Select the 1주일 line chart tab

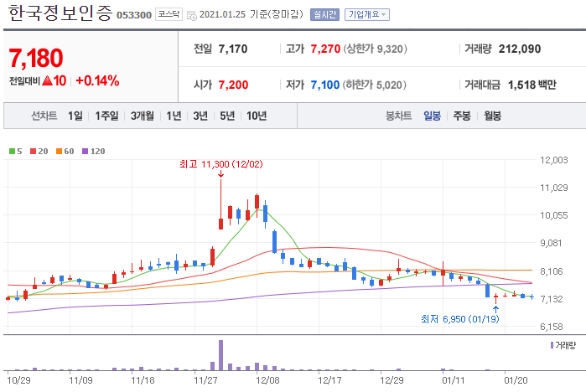point(106,116)
